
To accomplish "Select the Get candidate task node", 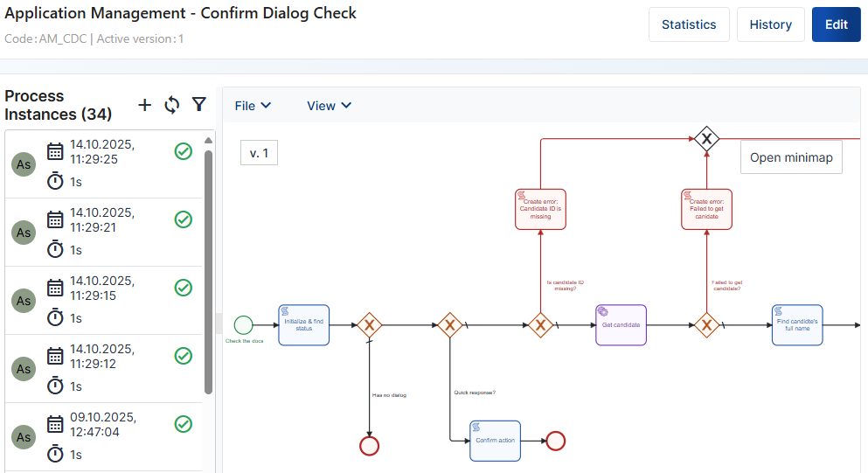I will (621, 325).
